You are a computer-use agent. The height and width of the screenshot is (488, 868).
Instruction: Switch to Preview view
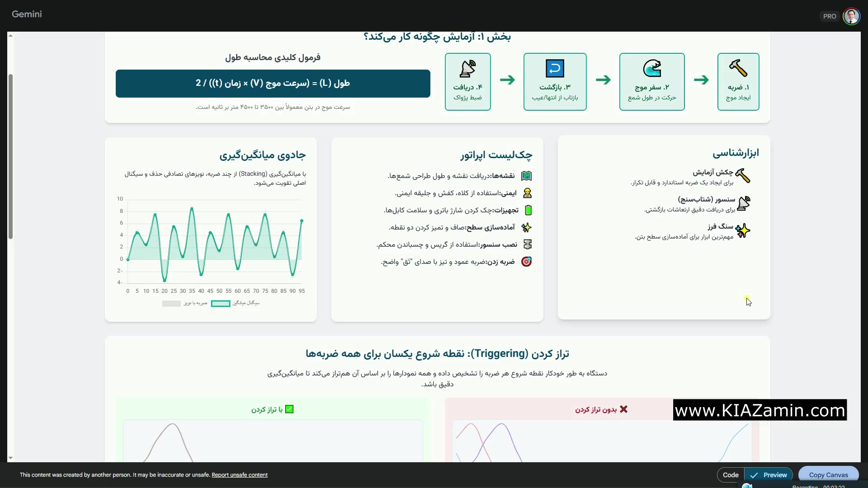(x=769, y=475)
